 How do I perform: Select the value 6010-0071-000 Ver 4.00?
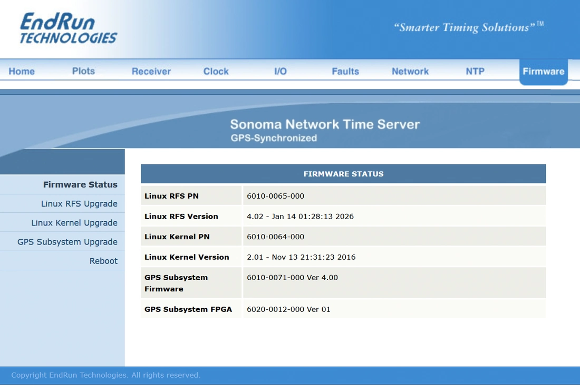tap(292, 278)
